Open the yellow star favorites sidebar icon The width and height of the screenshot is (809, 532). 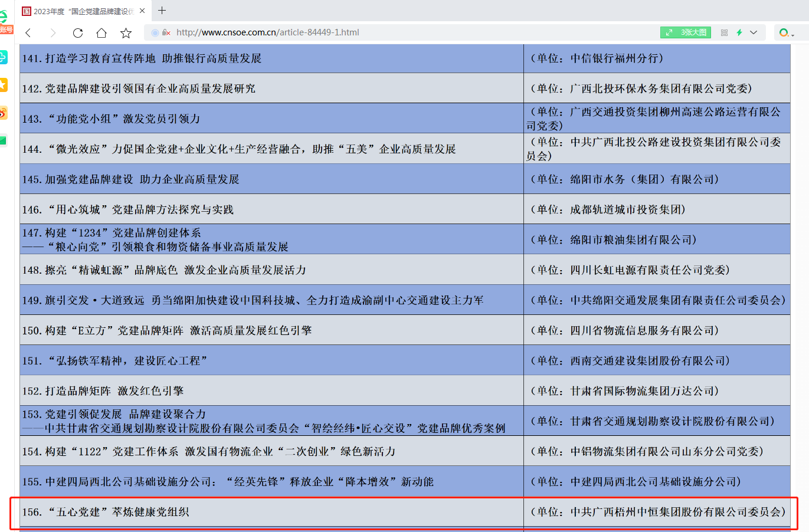tap(4, 85)
